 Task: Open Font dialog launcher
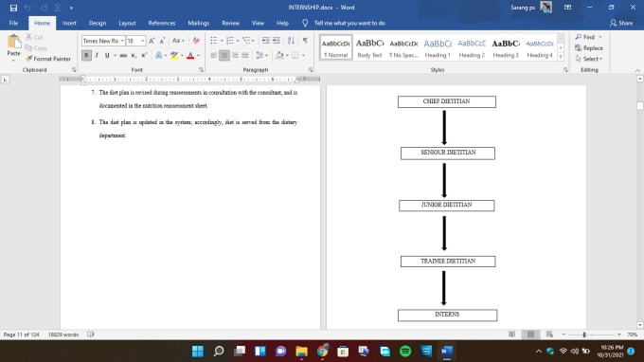pyautogui.click(x=201, y=70)
